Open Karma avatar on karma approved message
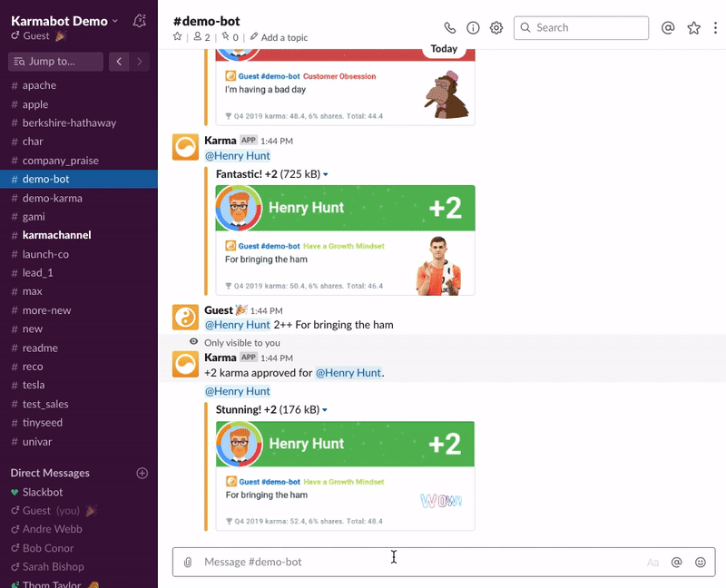Viewport: 726px width, 588px height. [186, 365]
